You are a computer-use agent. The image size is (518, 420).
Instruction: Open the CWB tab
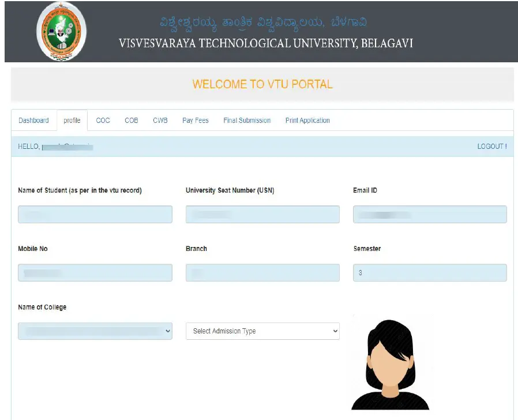[160, 120]
